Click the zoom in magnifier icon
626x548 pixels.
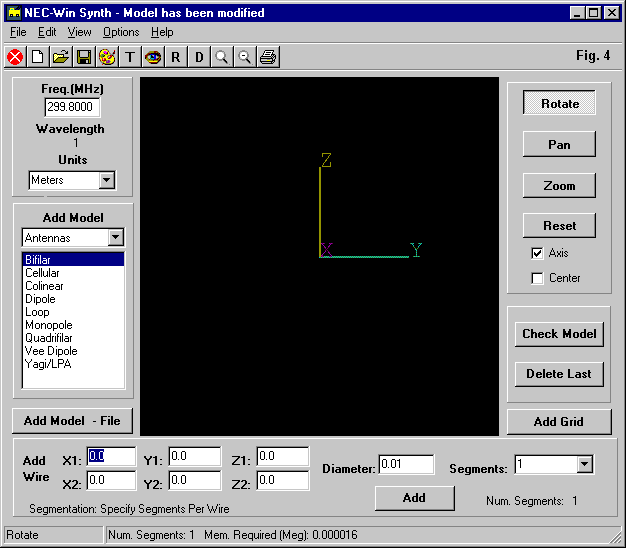pos(222,57)
